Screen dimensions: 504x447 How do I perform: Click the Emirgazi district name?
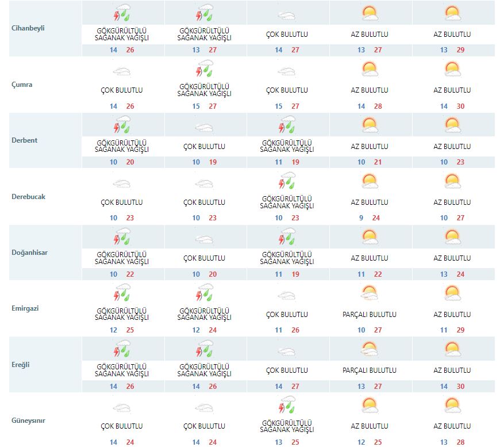26,308
